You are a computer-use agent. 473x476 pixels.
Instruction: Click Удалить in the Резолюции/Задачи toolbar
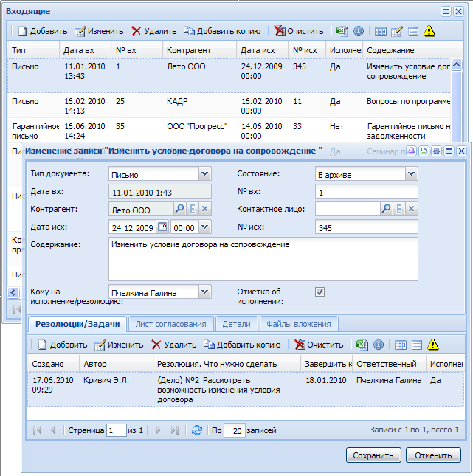(x=173, y=345)
